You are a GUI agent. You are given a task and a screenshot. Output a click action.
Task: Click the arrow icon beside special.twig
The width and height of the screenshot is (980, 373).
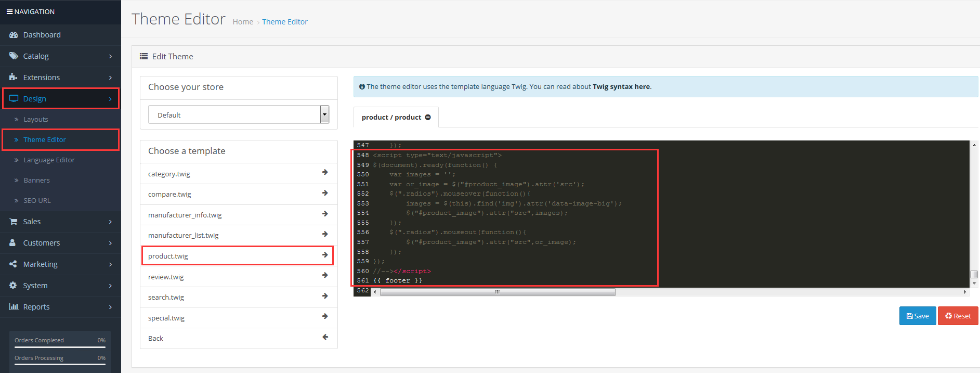coord(325,316)
